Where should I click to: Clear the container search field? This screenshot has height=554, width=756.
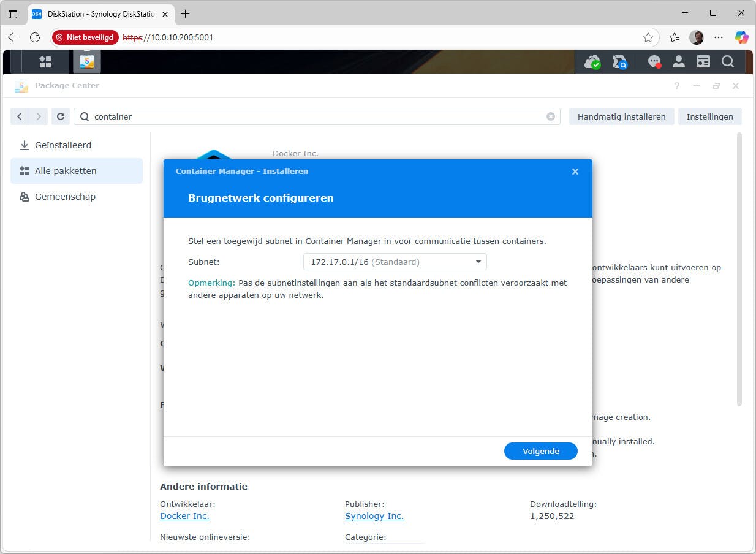pyautogui.click(x=550, y=116)
